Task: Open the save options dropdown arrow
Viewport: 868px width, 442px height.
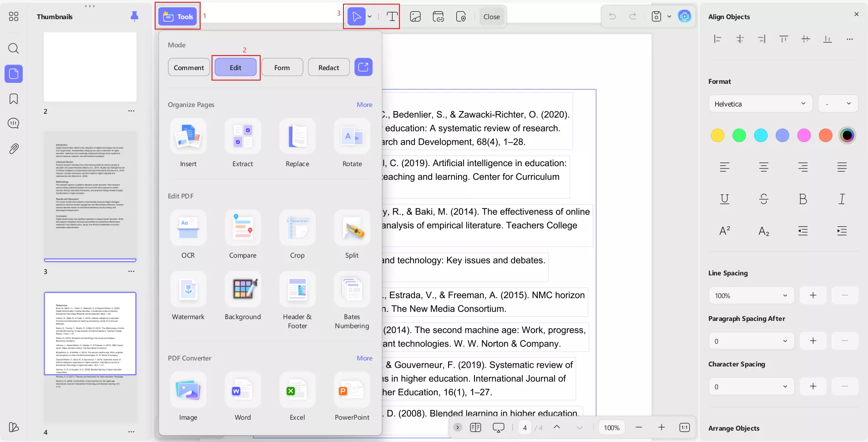Action: click(x=669, y=17)
